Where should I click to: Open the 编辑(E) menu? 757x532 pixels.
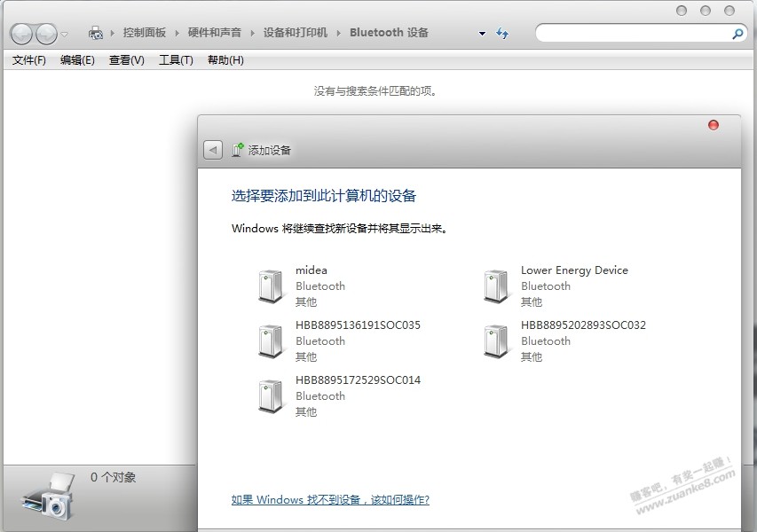pos(77,60)
